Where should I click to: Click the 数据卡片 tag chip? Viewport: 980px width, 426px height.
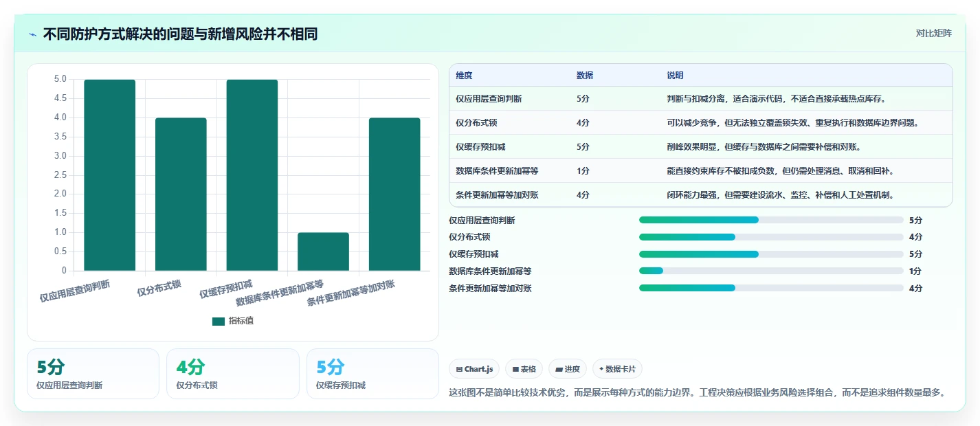617,369
